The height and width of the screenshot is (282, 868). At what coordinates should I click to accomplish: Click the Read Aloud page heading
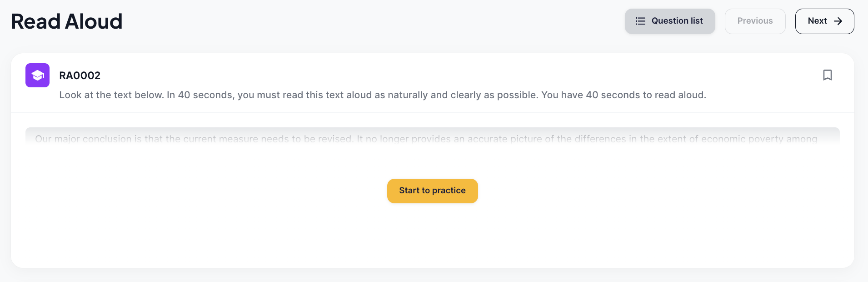click(67, 21)
